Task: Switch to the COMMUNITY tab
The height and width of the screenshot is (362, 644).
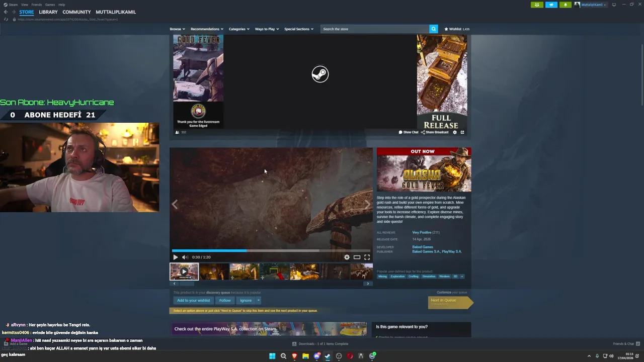Action: (76, 12)
